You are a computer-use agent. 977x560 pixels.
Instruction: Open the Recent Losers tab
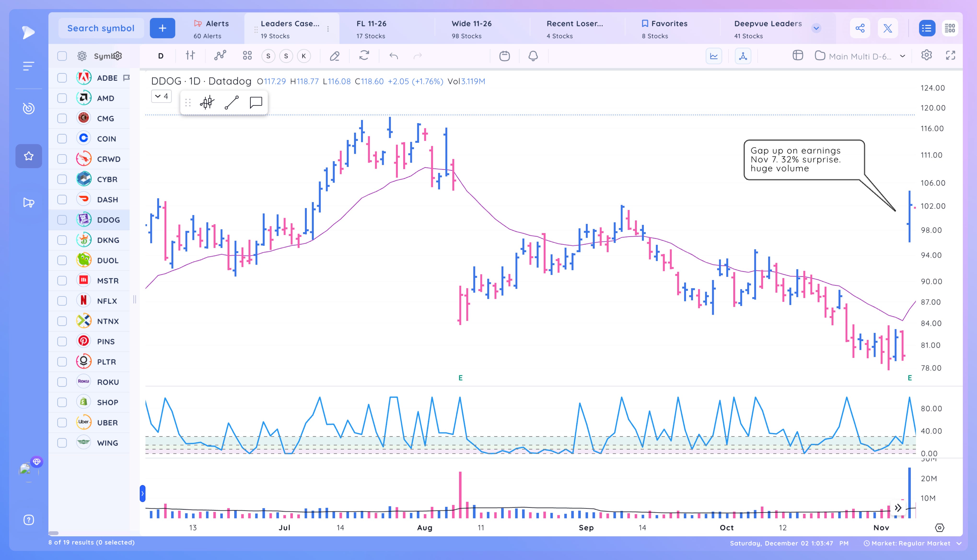[575, 29]
